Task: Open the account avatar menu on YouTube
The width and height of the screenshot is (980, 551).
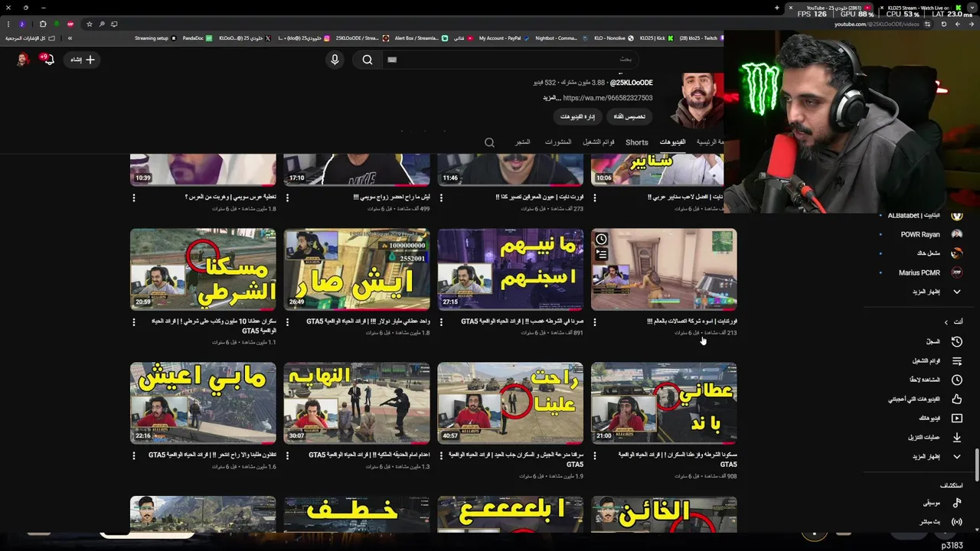Action: (23, 60)
